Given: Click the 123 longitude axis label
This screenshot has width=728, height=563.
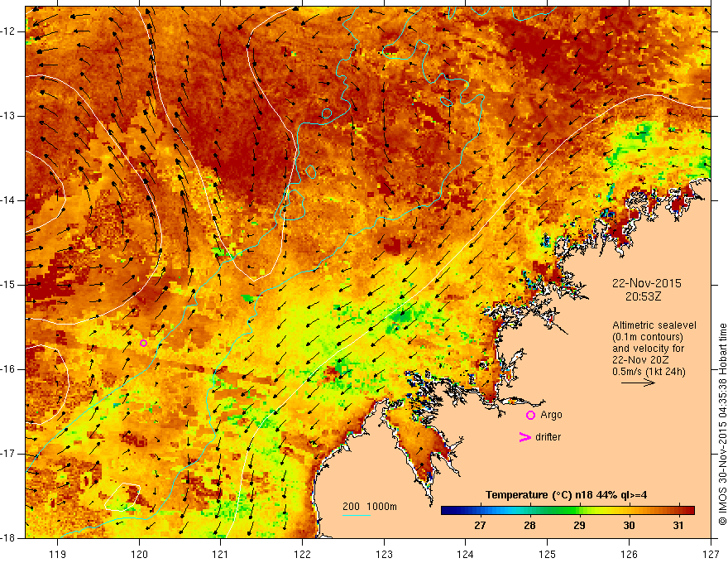Looking at the screenshot, I should click(x=384, y=555).
